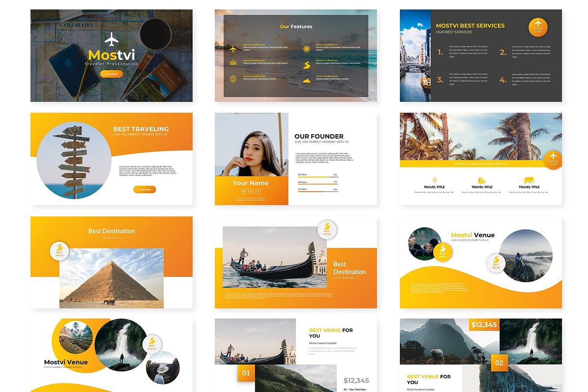This screenshot has height=392, width=588.
Task: Click the 'BEST TRAVELING' heading
Action: tap(141, 129)
